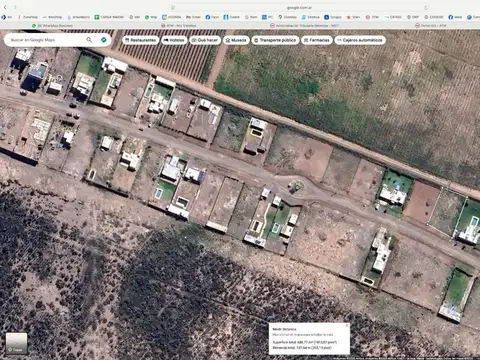Click the google.com.ar address bar
Viewport: 480px width, 360px height.
299,7
